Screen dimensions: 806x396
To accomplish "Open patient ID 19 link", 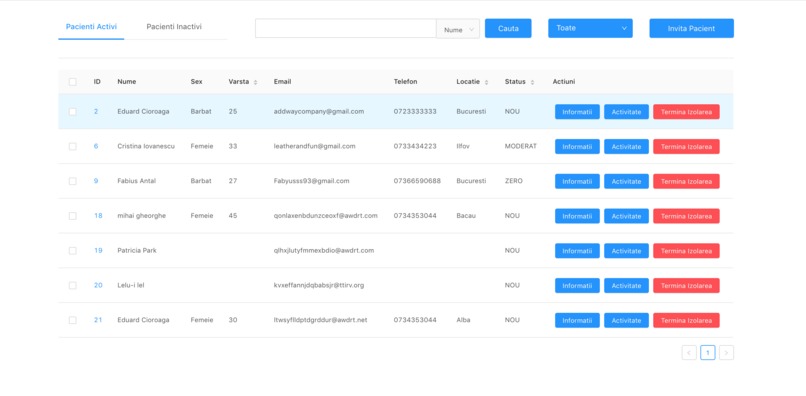I will click(x=98, y=250).
